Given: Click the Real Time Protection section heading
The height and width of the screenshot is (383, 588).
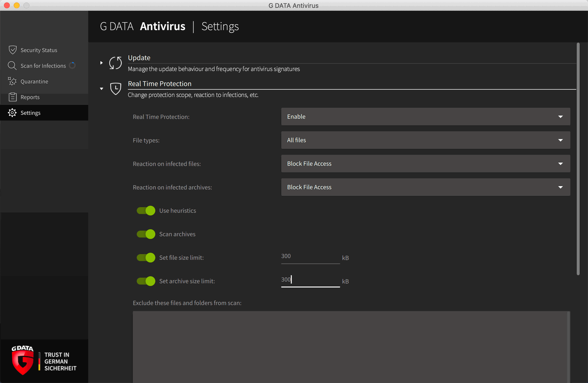Looking at the screenshot, I should [x=160, y=83].
